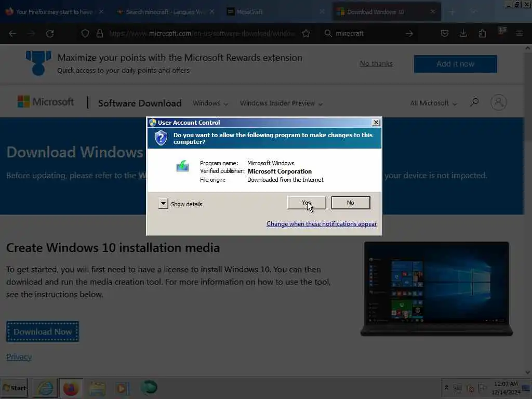Close the Your Firefox may start tab
The width and height of the screenshot is (532, 399).
[101, 12]
